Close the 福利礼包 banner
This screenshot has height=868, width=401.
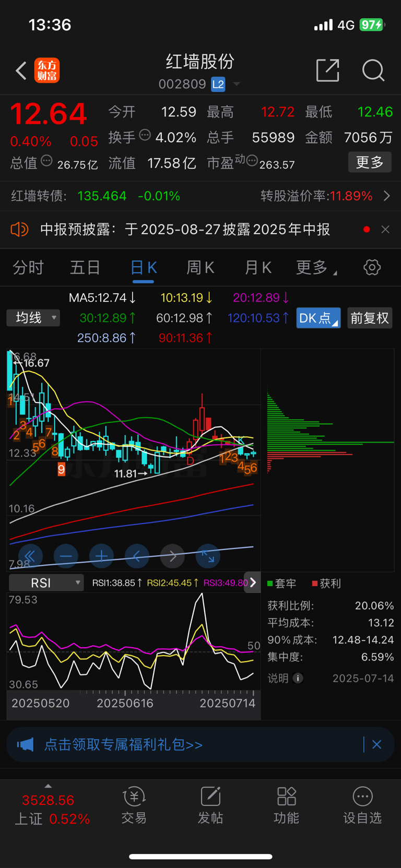(x=376, y=744)
